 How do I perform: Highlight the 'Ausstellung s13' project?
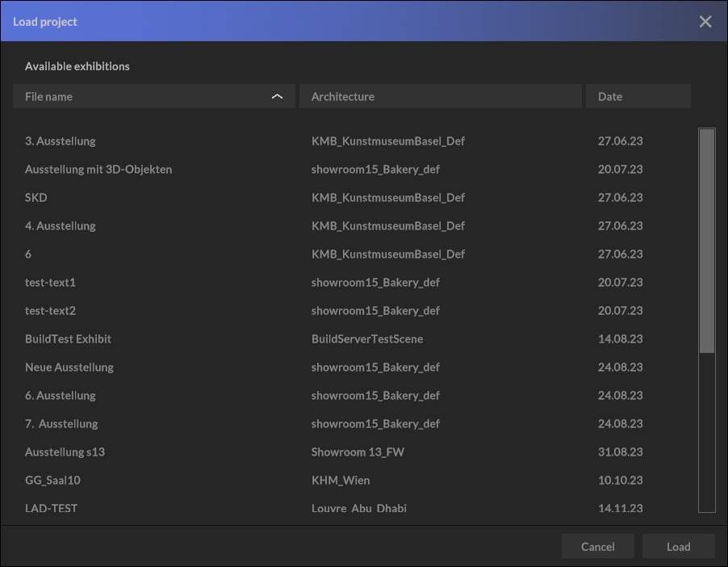pyautogui.click(x=65, y=452)
